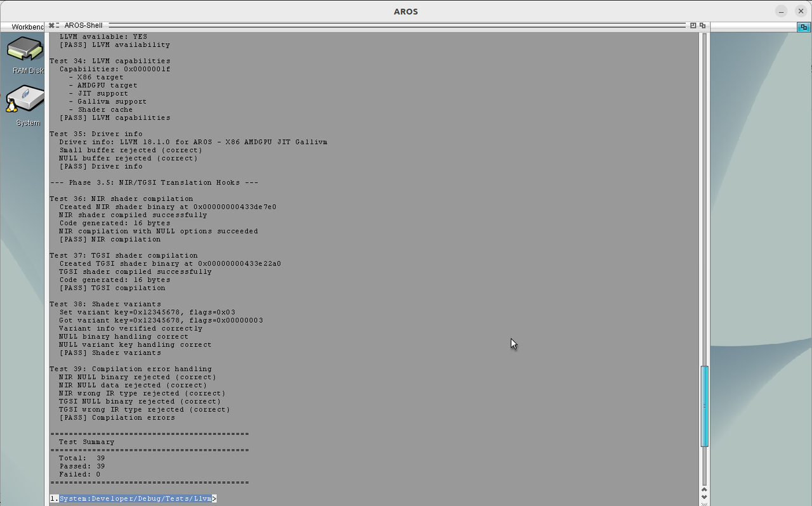Click the 'Total: 39' line
The width and height of the screenshot is (812, 506).
pyautogui.click(x=82, y=458)
